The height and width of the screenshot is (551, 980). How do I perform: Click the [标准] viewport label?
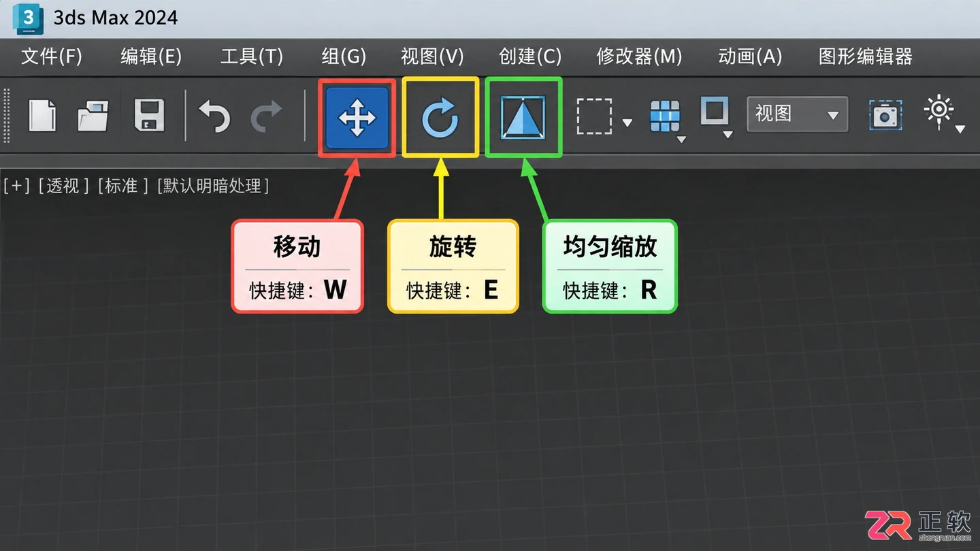122,186
